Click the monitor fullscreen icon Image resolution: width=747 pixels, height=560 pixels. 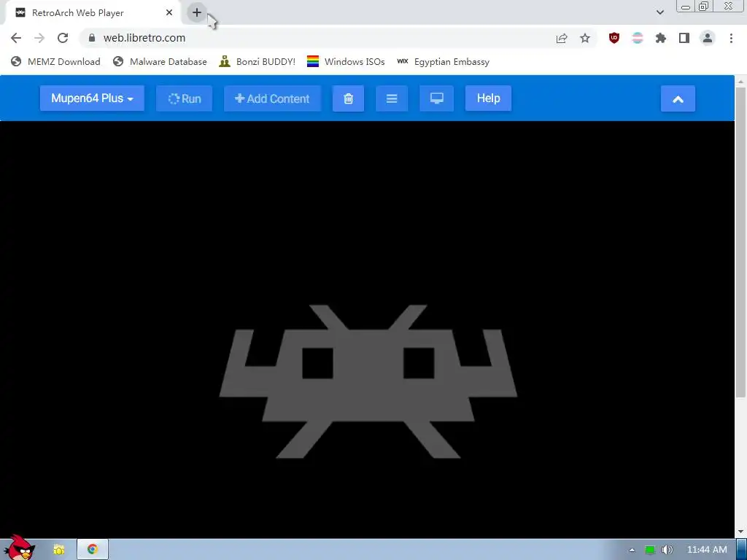[436, 98]
